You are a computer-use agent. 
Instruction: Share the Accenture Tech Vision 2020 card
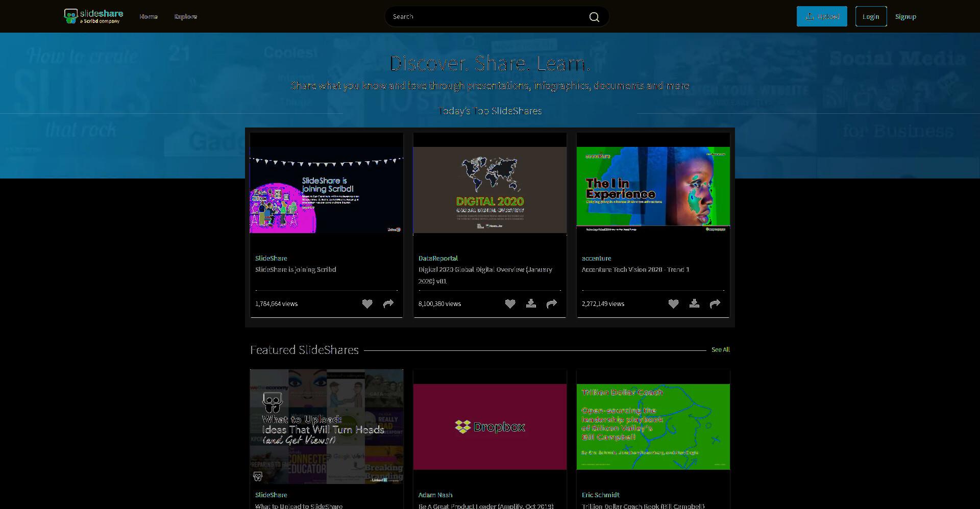click(715, 304)
